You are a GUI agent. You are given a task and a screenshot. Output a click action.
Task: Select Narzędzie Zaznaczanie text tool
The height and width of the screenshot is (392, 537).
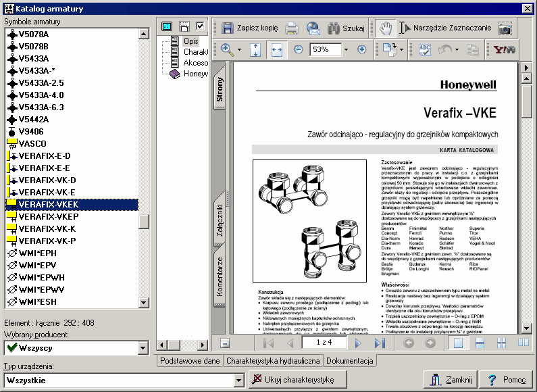[x=445, y=28]
